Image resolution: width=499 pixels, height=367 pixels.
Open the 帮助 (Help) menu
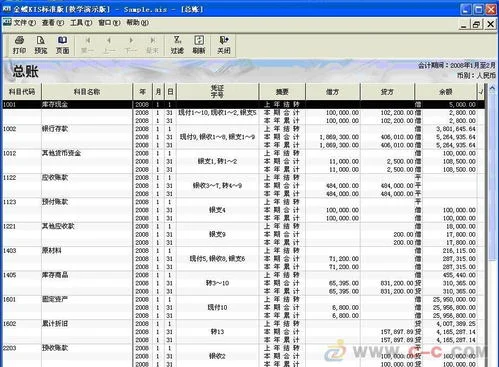click(137, 23)
